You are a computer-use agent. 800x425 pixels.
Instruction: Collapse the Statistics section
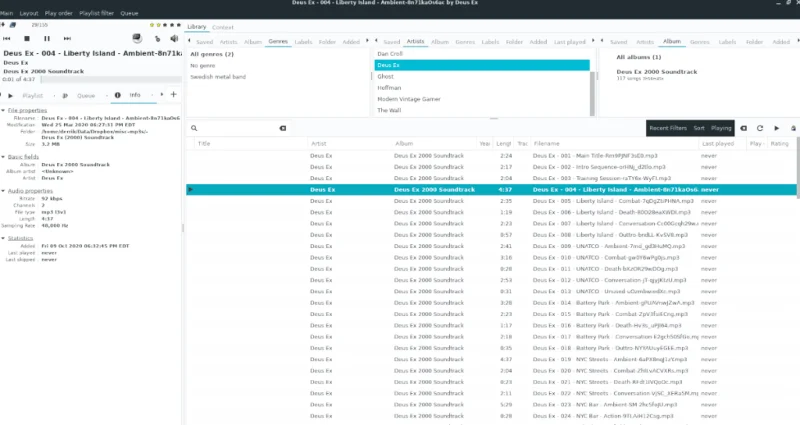click(3, 238)
